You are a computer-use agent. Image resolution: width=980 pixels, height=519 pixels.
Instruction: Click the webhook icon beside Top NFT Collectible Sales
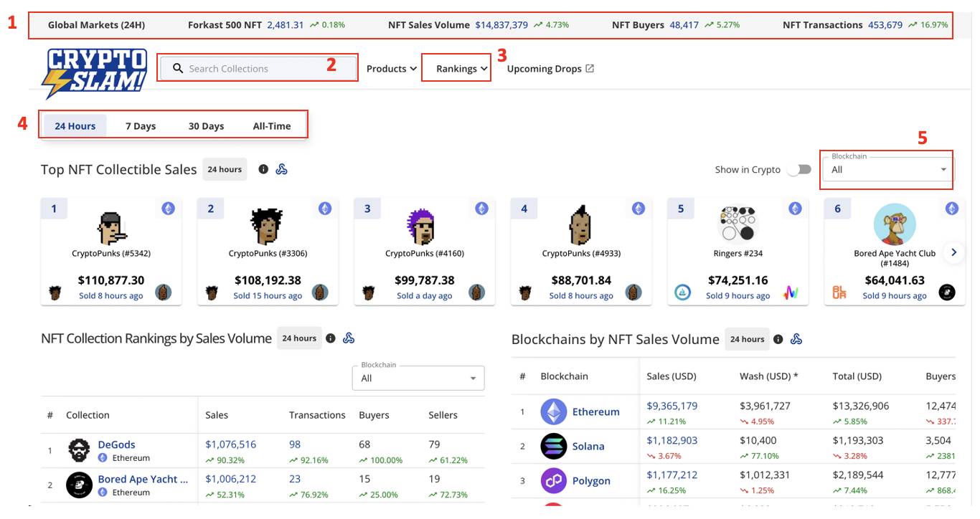pyautogui.click(x=282, y=170)
